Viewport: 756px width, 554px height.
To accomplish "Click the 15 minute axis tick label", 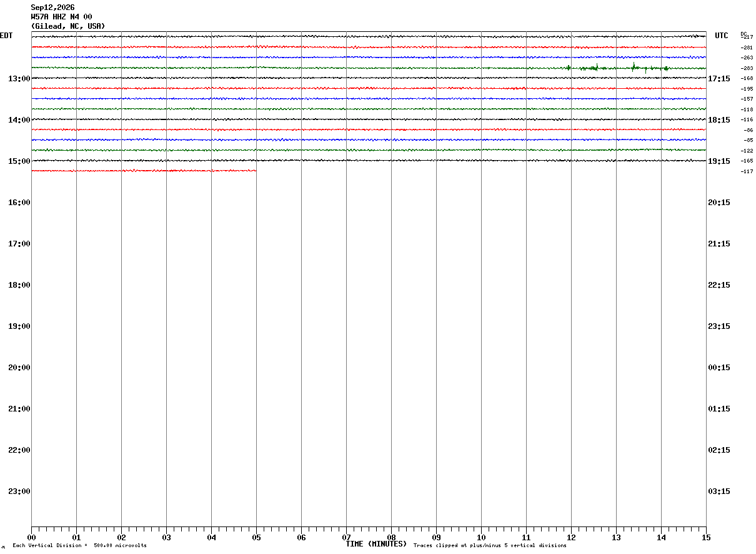I will point(706,538).
